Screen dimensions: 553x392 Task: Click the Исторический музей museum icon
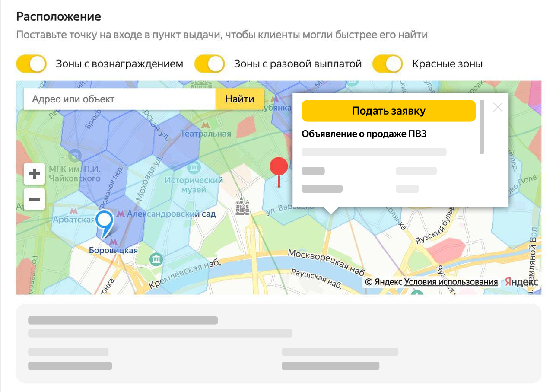[194, 167]
